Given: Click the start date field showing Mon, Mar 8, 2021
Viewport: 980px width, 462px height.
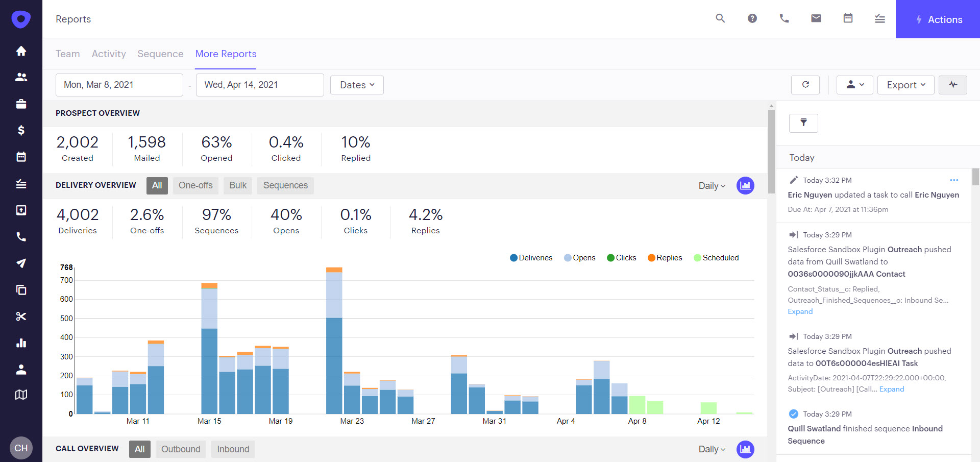Looking at the screenshot, I should (119, 85).
